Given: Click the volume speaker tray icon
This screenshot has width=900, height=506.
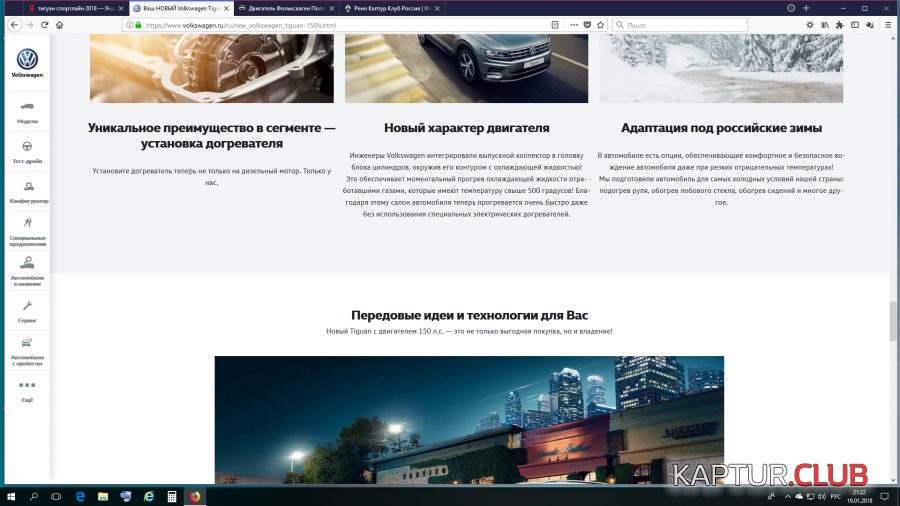Looking at the screenshot, I should coord(821,496).
